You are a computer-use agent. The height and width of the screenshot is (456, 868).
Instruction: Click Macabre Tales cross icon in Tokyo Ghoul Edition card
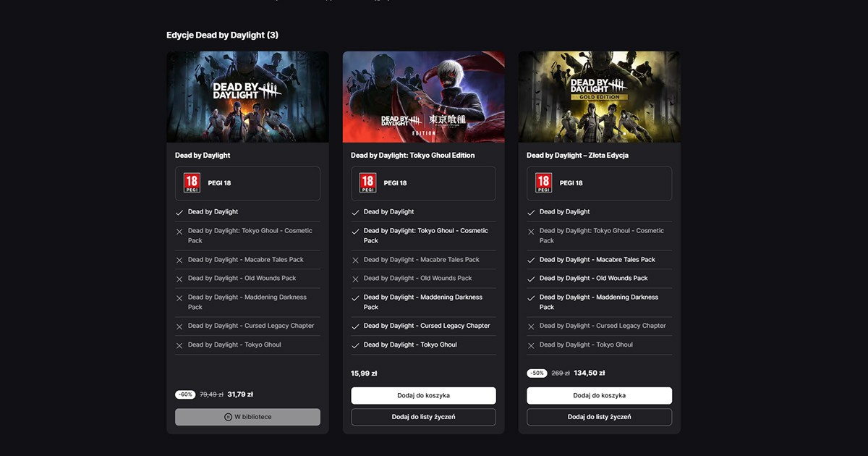click(355, 260)
